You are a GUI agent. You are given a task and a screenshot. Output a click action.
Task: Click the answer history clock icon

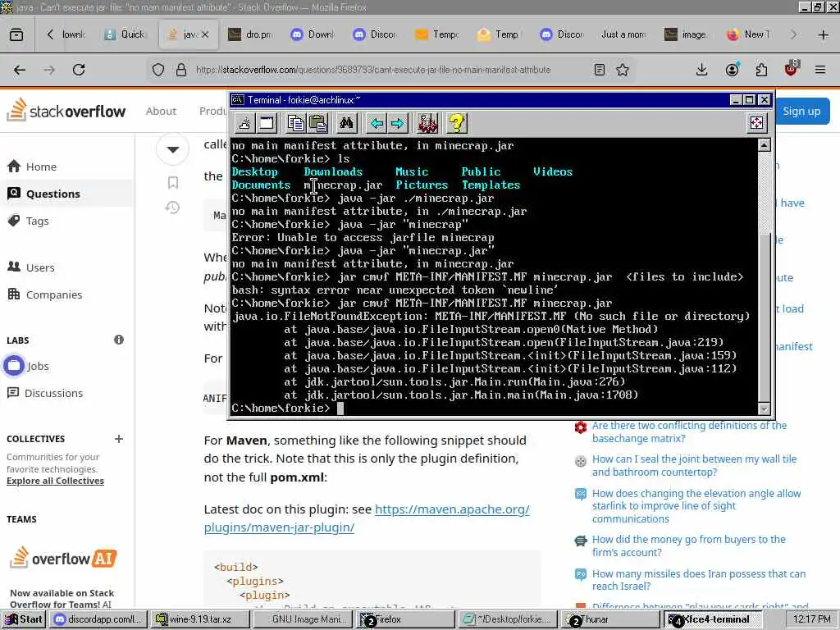[x=172, y=208]
